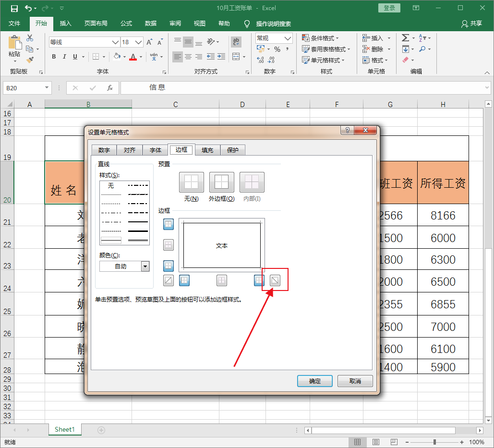Viewport: 494px width, 448px height.
Task: Toggle italic formatting
Action: (64, 56)
